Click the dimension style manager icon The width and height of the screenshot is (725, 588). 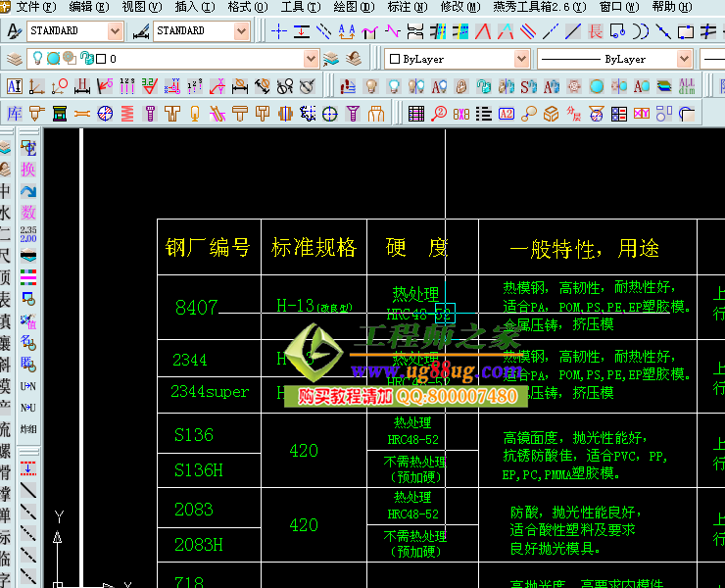140,31
